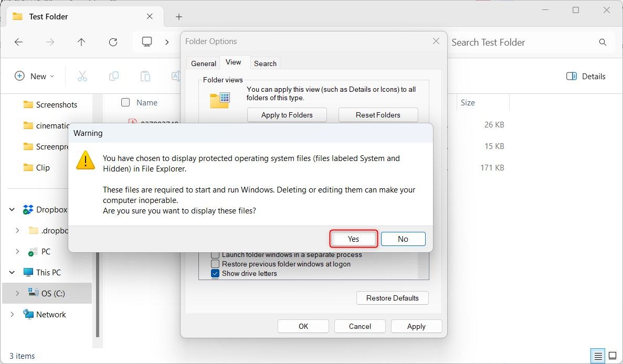
Task: Open the New dropdown menu
Action: [35, 76]
